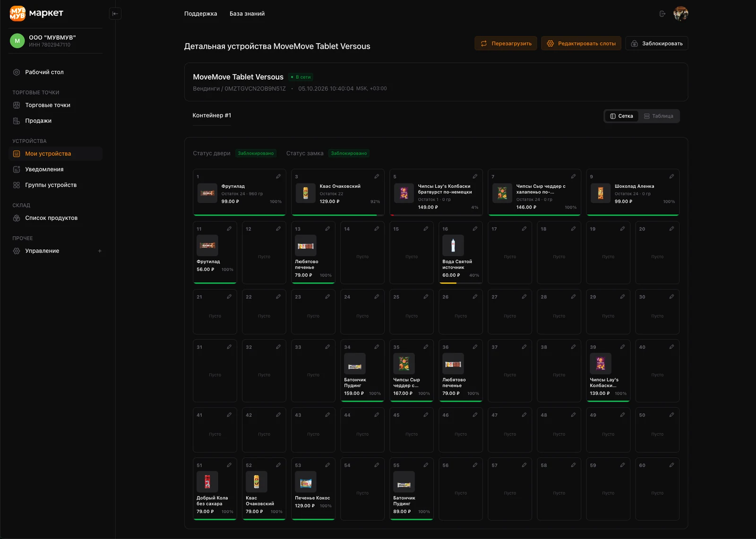
Task: Open База знаний in the top menu
Action: click(247, 14)
